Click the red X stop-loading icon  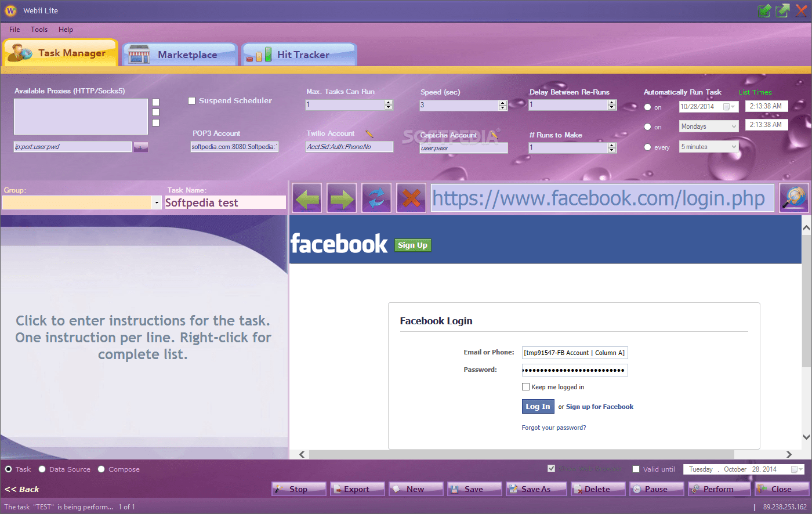(x=411, y=198)
